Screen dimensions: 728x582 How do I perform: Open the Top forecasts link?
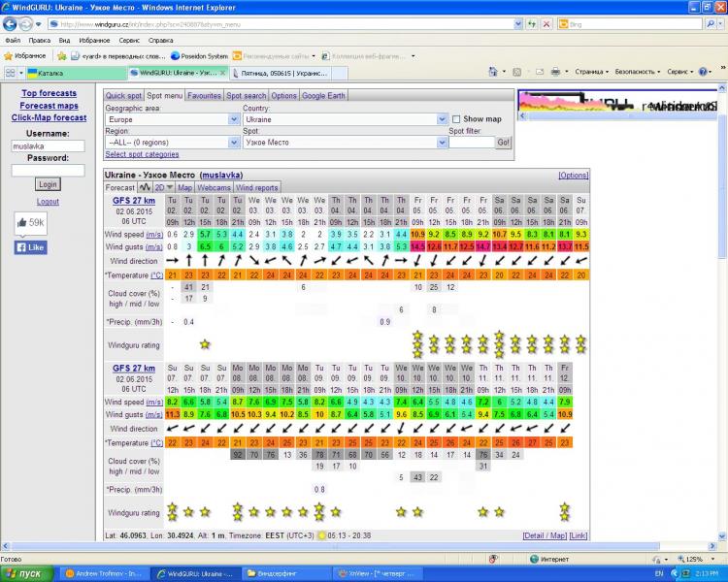tap(49, 94)
